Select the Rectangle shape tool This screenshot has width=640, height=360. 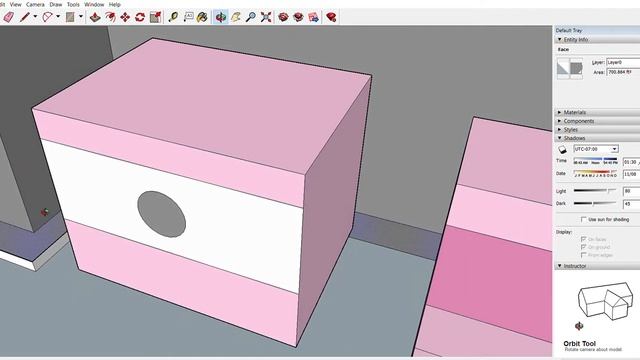click(x=70, y=17)
